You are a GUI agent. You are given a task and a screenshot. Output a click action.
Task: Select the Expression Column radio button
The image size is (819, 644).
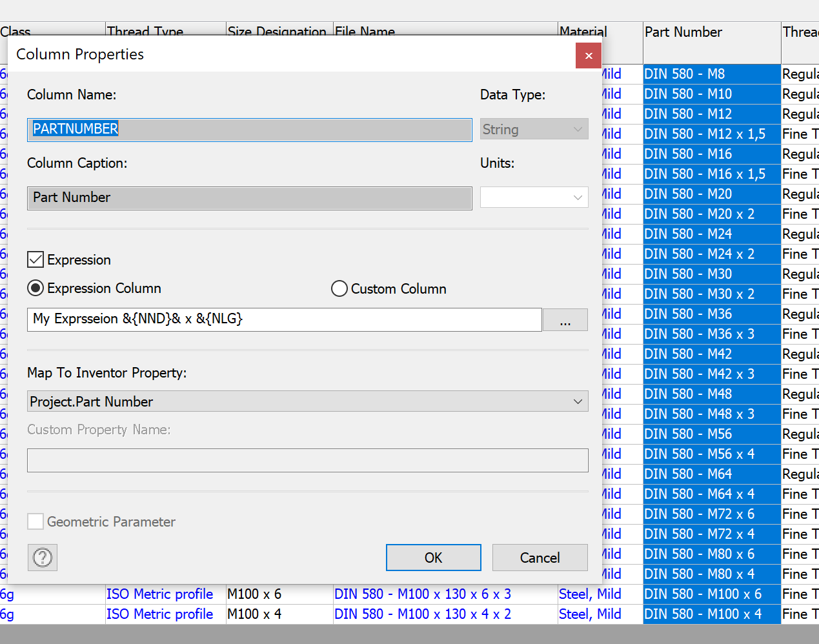pyautogui.click(x=35, y=288)
